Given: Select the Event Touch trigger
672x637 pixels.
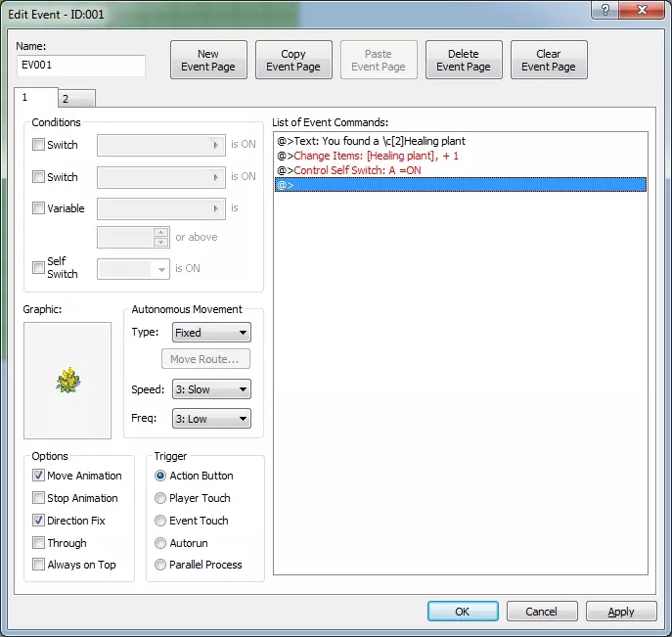Looking at the screenshot, I should (160, 521).
